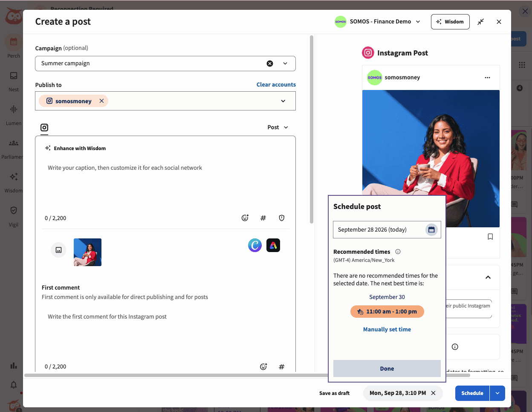Click Manually set time link
The image size is (532, 412).
(387, 329)
